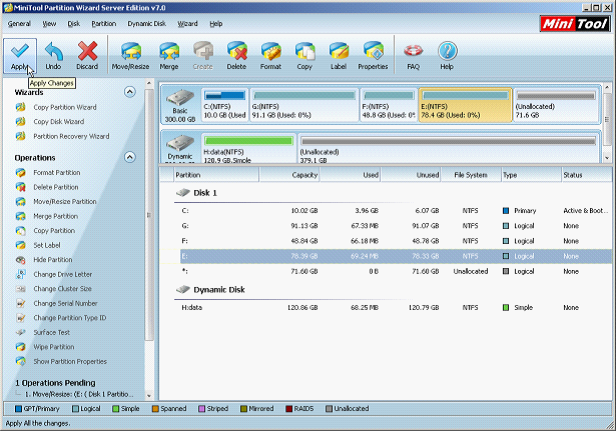The image size is (616, 431).
Task: Open the View menu
Action: coord(49,24)
